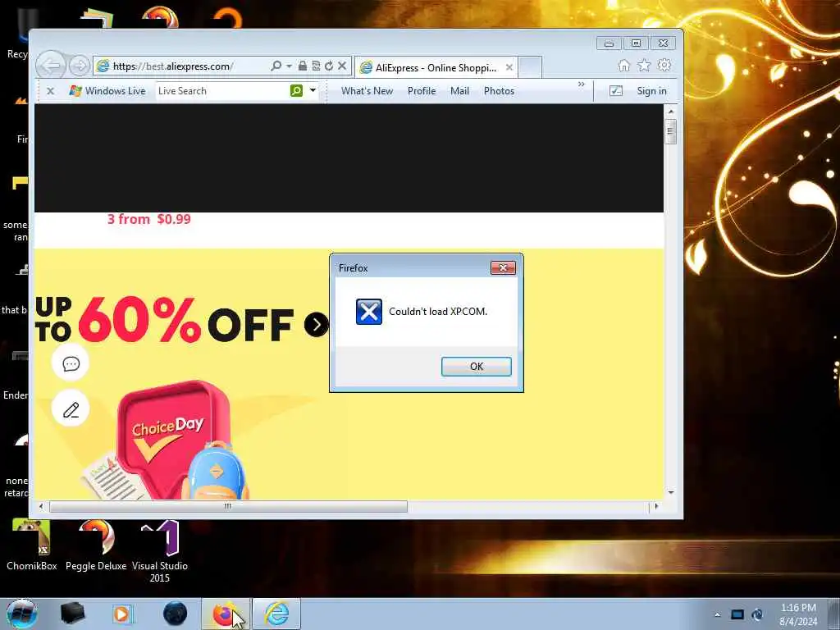Close the AliExpress tab

click(509, 67)
